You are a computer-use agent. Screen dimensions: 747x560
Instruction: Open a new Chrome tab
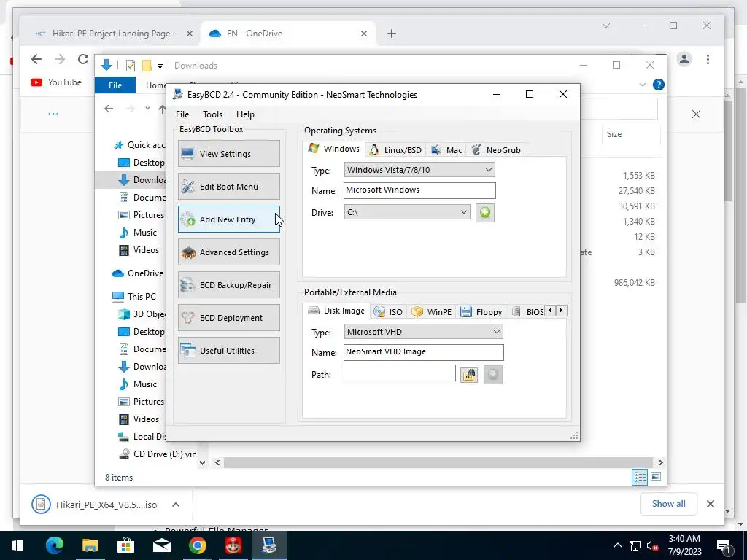392,34
